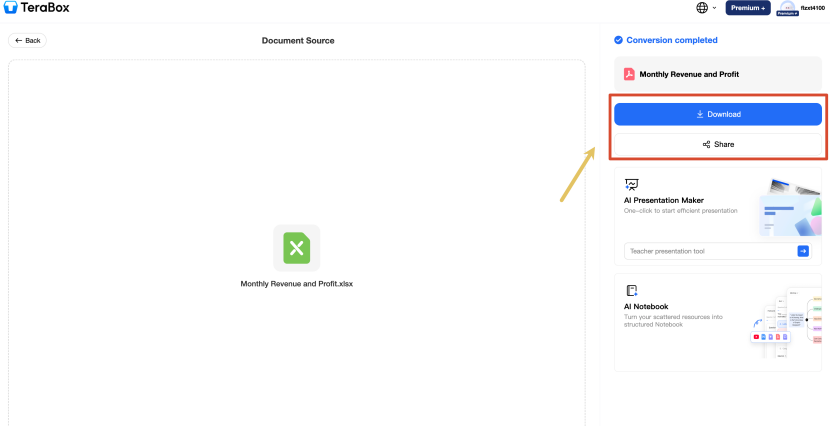Screen dimensions: 830x426
Task: Open the converted Monthly Revenue and Profit file
Action: 718,74
